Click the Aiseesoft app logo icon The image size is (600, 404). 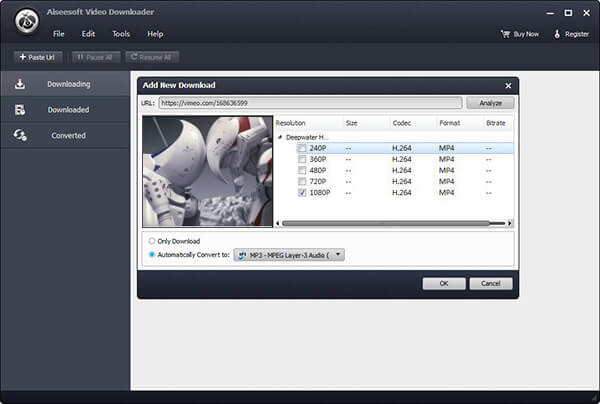pyautogui.click(x=26, y=21)
